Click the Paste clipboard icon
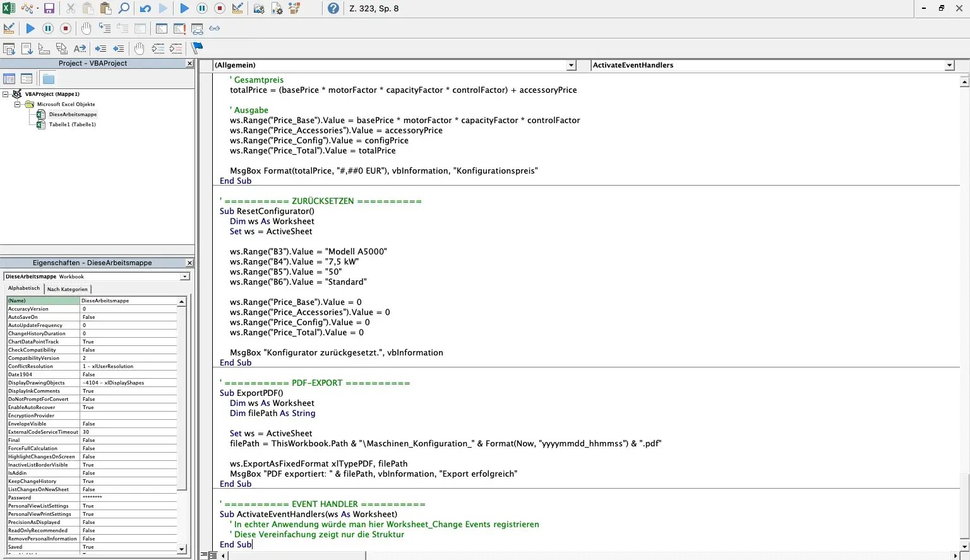Screen dimensions: 970x560 105,8
